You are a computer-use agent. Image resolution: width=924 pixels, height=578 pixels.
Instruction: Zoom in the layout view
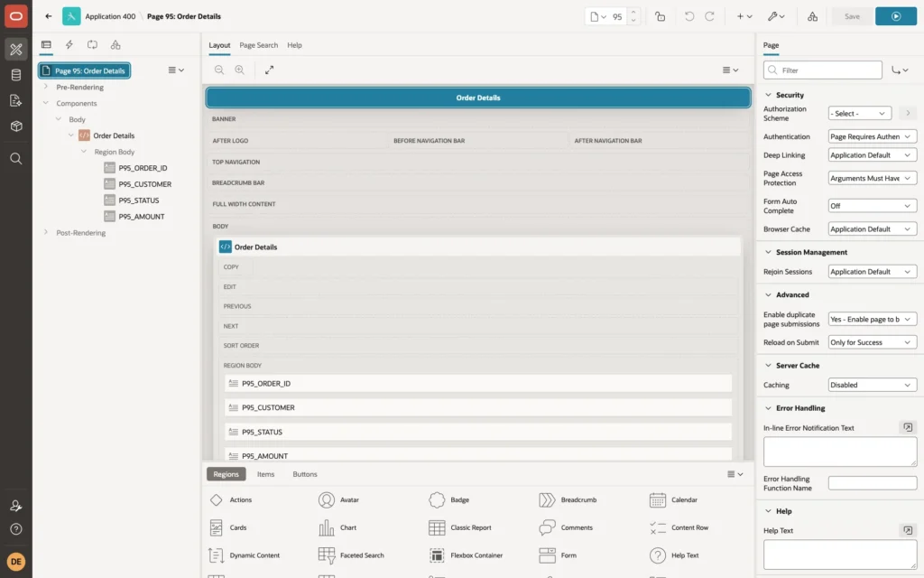(240, 70)
